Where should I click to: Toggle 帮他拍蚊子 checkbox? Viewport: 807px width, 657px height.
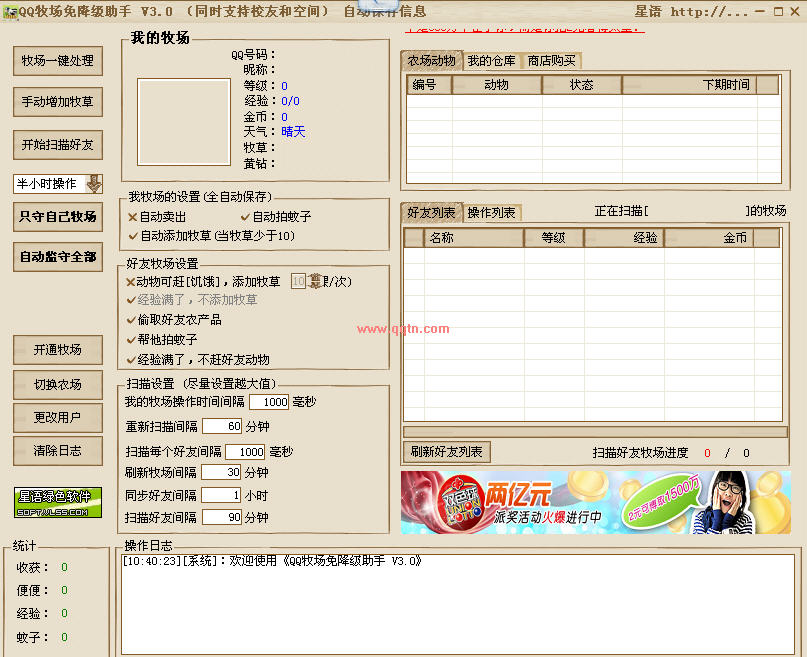tap(131, 340)
